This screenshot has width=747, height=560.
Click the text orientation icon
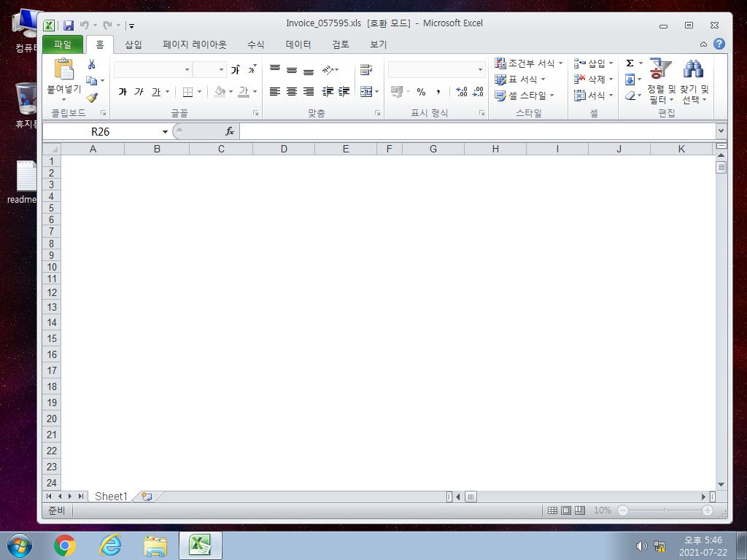(328, 69)
